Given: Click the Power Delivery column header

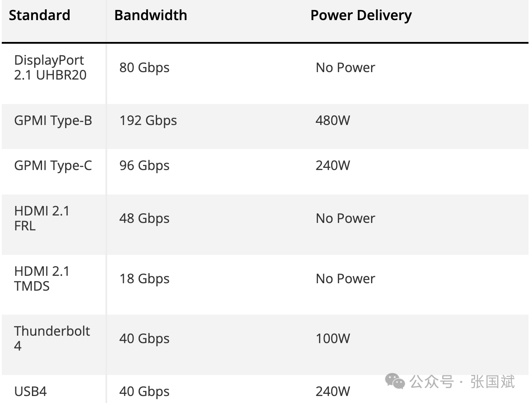Looking at the screenshot, I should [361, 16].
